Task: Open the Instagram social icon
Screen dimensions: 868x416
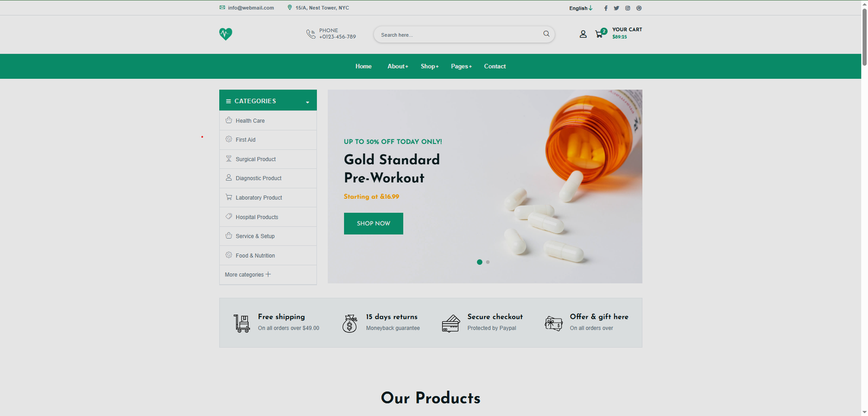Action: [x=628, y=8]
